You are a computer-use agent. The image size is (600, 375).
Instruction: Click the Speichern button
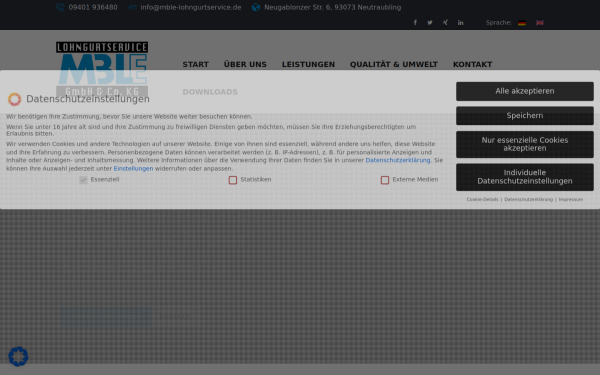(x=525, y=116)
